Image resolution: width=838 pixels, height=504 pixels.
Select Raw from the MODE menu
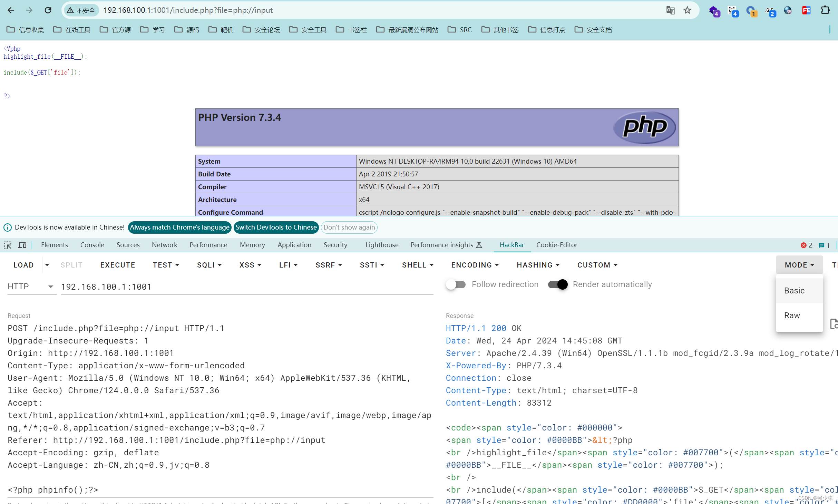coord(792,316)
